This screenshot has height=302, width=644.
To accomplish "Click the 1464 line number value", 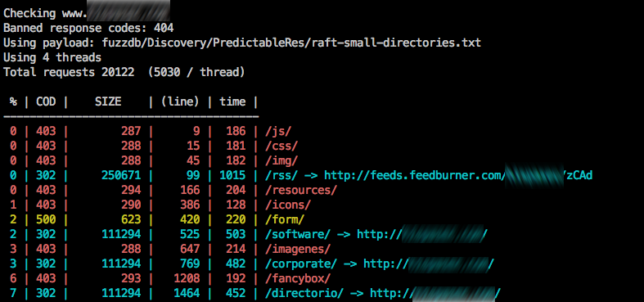I will point(187,293).
